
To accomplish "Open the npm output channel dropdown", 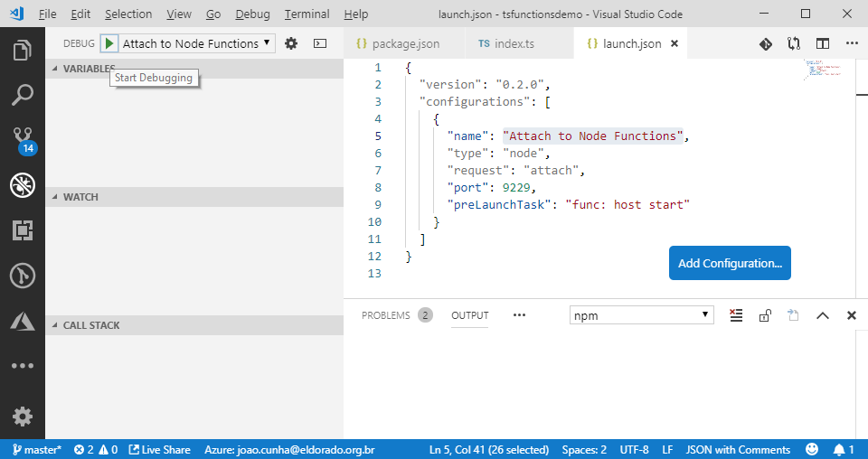I will [x=642, y=315].
